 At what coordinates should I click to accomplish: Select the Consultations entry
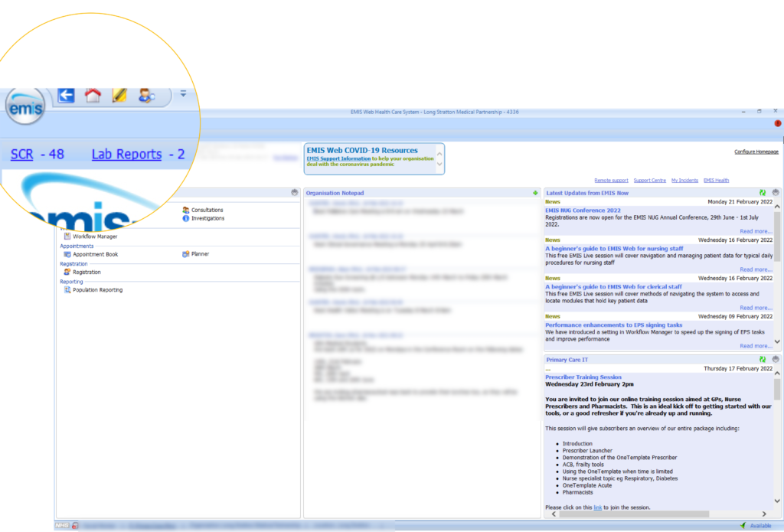[205, 210]
